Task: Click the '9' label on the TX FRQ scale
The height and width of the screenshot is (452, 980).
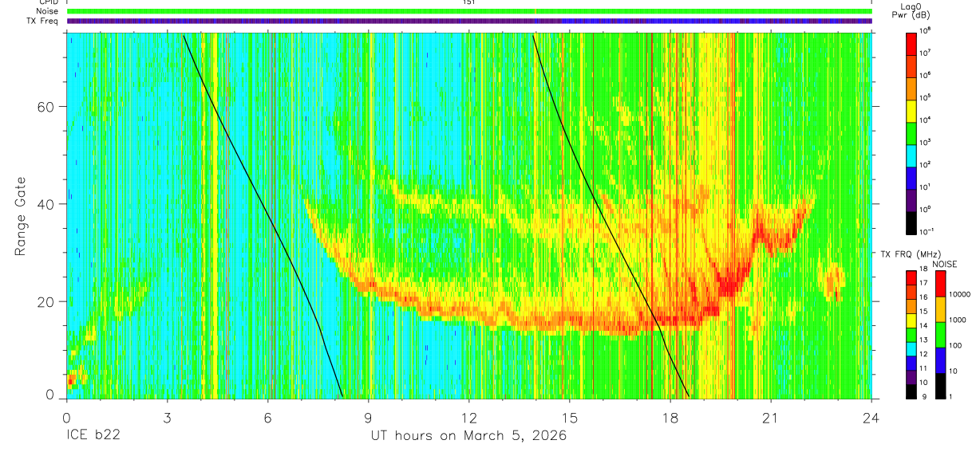Action: 923,397
